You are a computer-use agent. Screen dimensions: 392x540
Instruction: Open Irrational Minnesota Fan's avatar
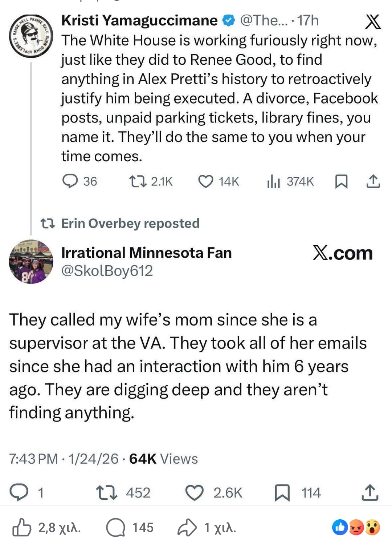coord(31,262)
